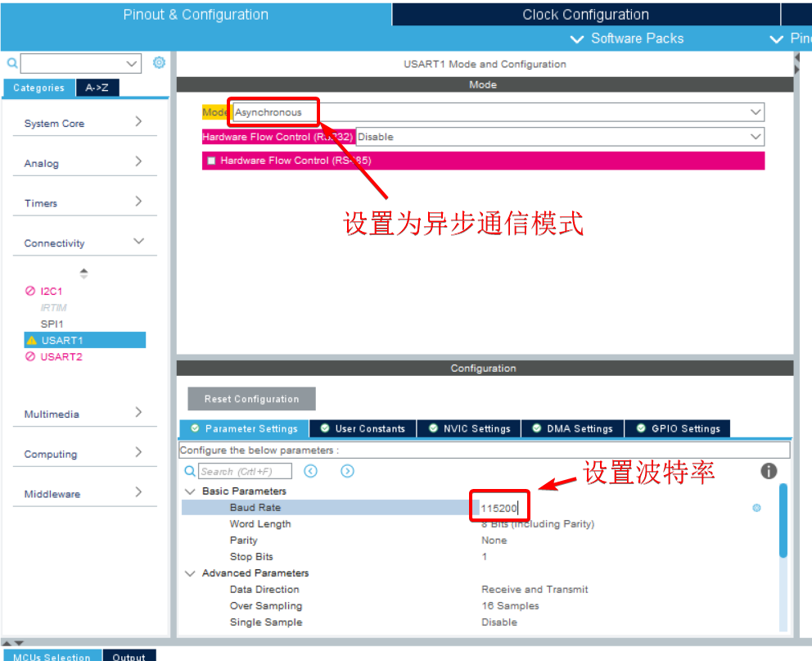Open the GPIO Settings tab
The image size is (812, 661).
pyautogui.click(x=678, y=428)
